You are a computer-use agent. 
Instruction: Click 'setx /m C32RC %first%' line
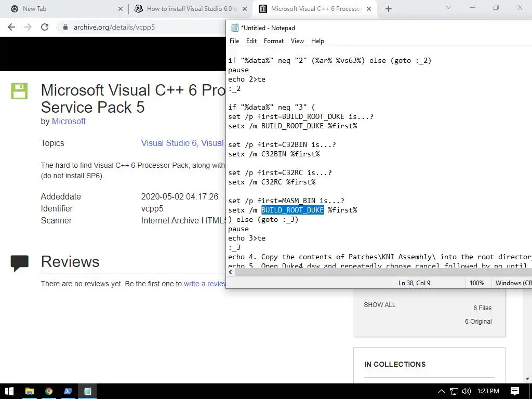(272, 182)
